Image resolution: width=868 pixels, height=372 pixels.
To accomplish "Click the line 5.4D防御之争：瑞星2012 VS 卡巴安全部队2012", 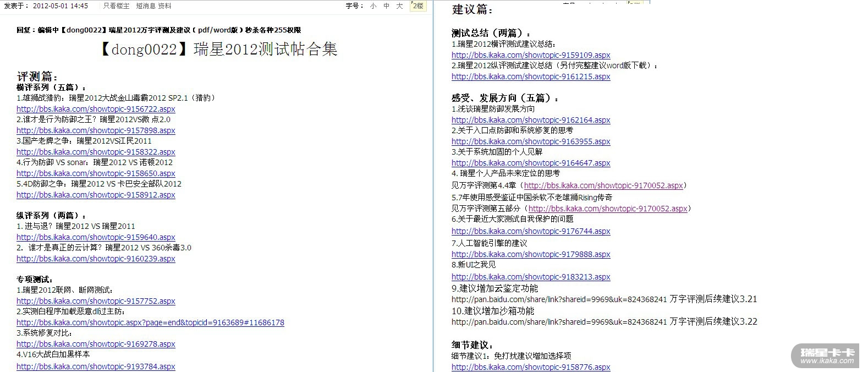I will pos(99,184).
